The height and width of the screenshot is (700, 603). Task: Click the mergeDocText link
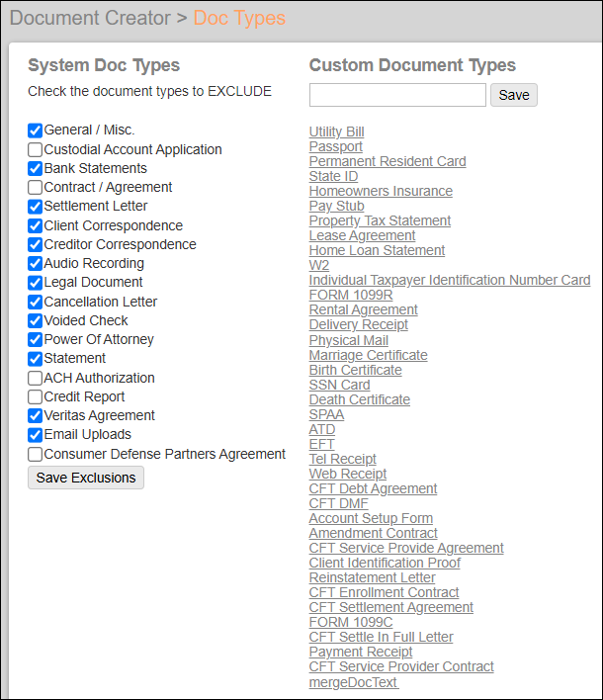(x=353, y=682)
